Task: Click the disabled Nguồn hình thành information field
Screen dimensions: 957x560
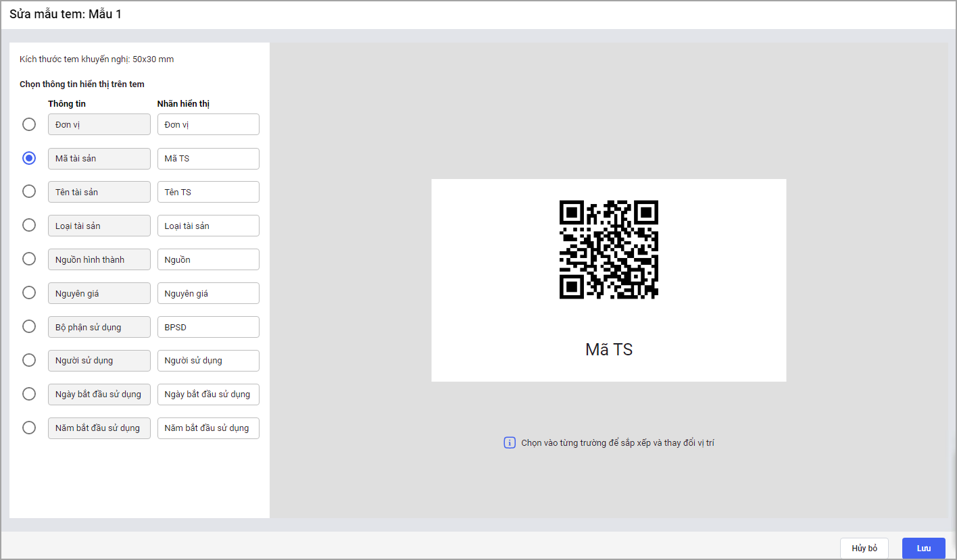Action: pos(99,259)
